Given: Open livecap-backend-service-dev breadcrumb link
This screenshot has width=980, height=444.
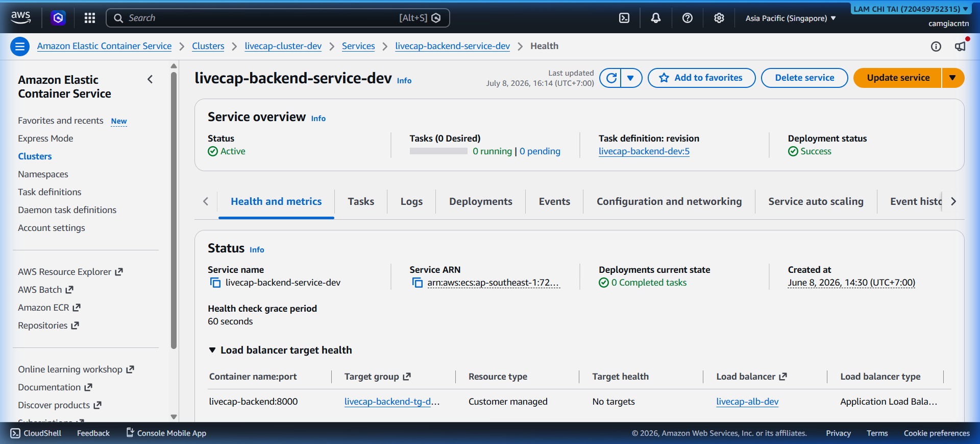Looking at the screenshot, I should [452, 46].
